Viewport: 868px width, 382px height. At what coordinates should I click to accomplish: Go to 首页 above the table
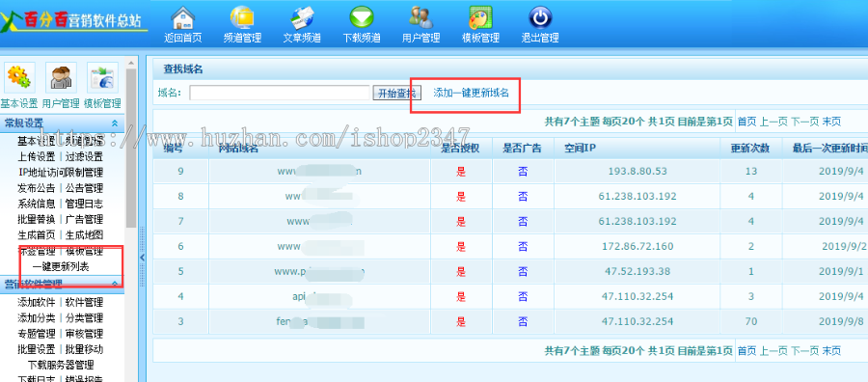(x=746, y=122)
